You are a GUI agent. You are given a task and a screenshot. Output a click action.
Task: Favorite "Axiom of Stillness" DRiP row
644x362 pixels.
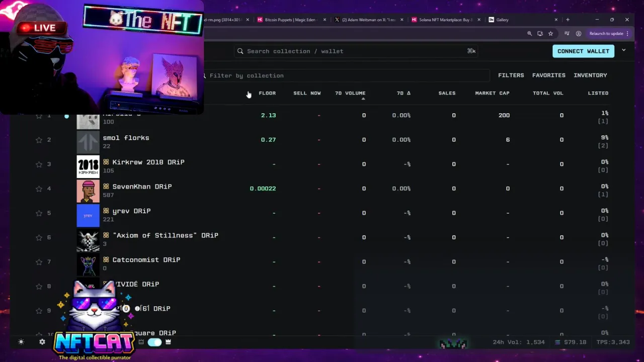tap(39, 237)
